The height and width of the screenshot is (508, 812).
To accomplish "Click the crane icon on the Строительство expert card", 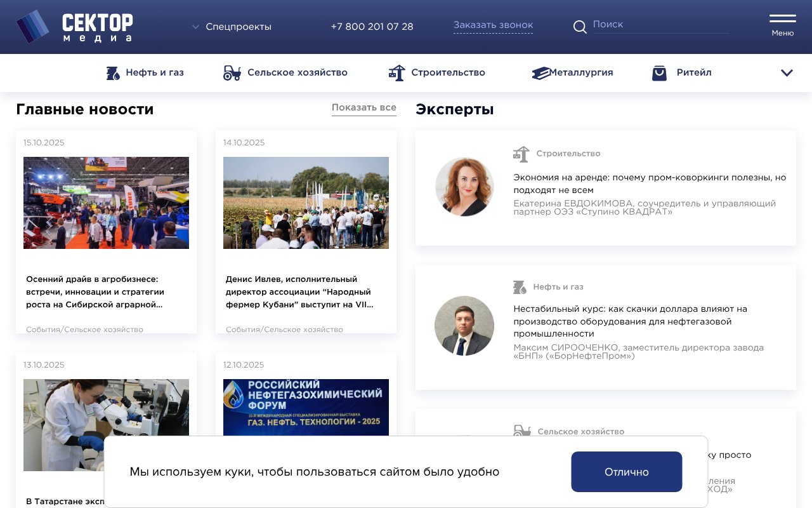I will point(521,154).
